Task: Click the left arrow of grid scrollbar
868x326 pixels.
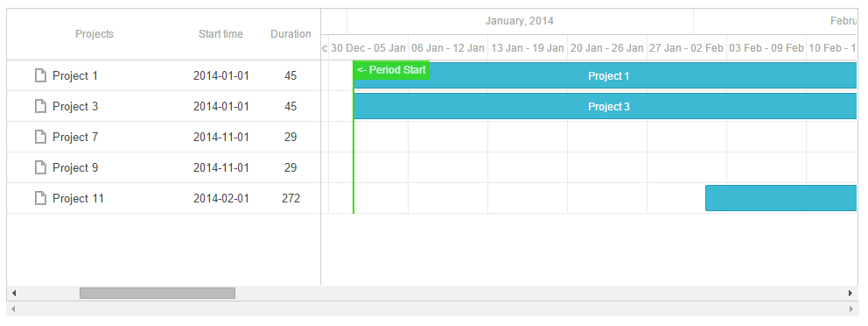Action: coord(14,294)
